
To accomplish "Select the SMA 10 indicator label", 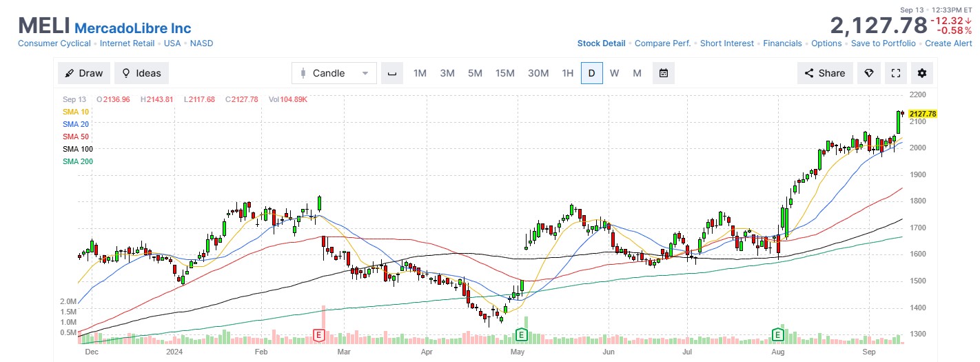I will click(76, 112).
